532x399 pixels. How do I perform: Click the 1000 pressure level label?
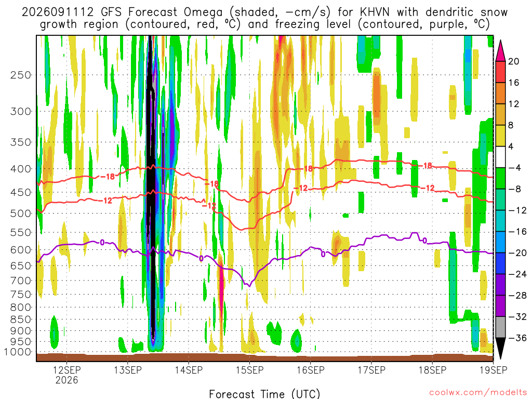pos(18,352)
